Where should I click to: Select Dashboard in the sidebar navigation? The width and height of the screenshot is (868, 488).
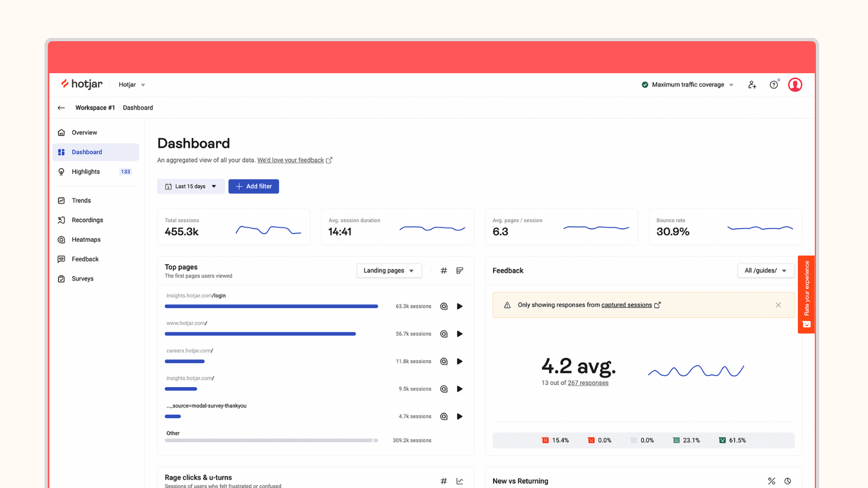click(87, 152)
